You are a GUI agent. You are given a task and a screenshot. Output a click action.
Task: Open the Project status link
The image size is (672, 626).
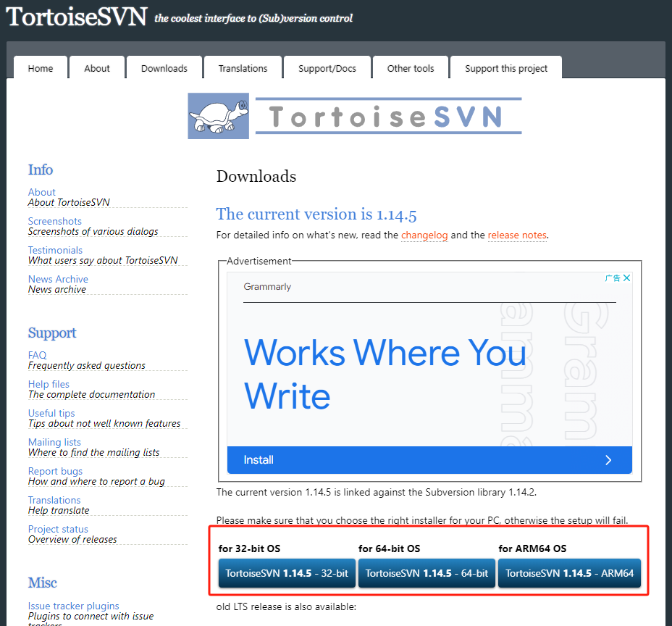(x=58, y=529)
